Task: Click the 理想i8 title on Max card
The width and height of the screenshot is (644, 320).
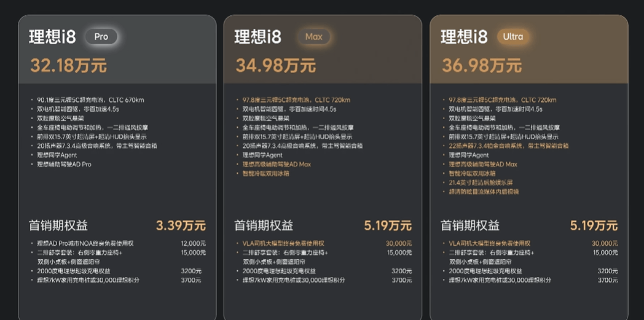Action: (x=258, y=37)
